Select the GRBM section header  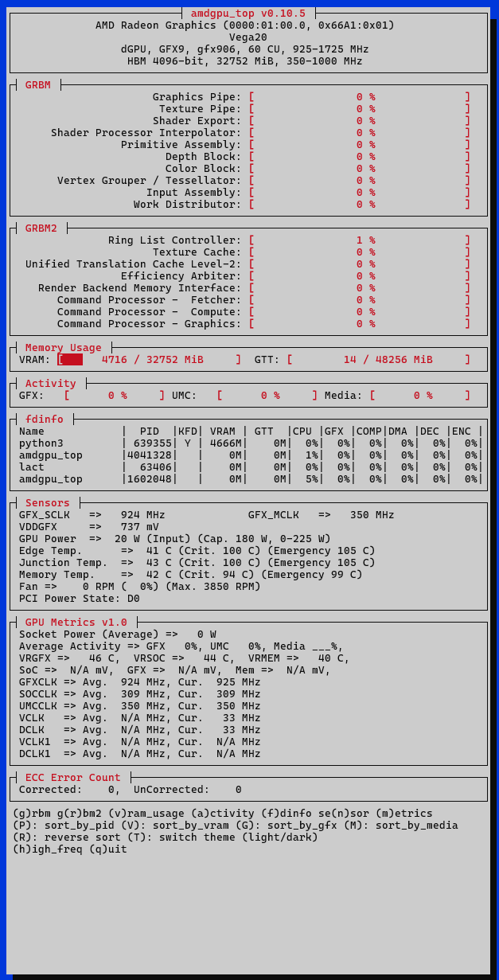[38, 84]
